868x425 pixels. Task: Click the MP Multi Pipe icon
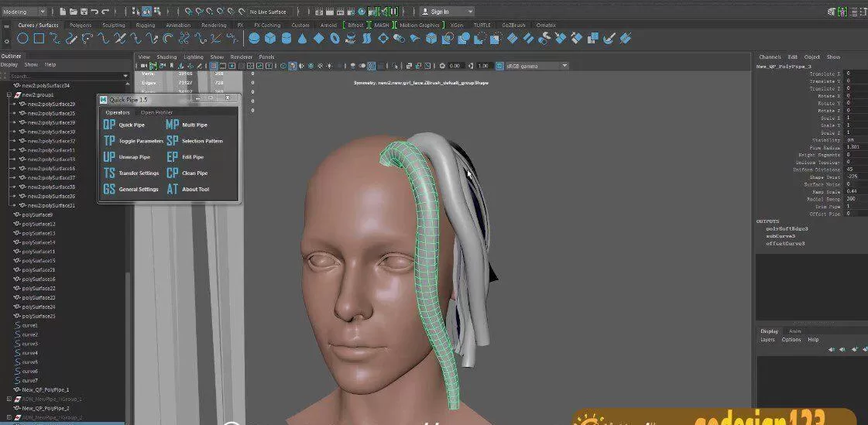tap(172, 125)
